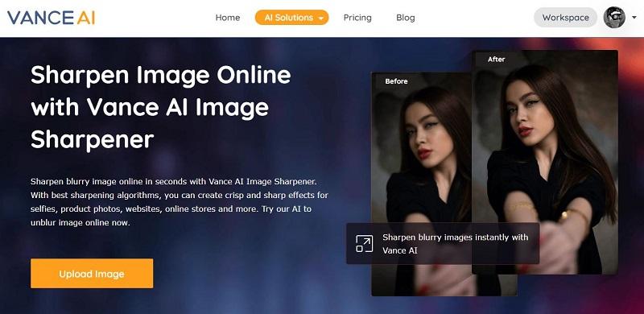Image resolution: width=644 pixels, height=314 pixels.
Task: Click the 'Sharpen blurry images instantly' caption
Action: coord(455,243)
